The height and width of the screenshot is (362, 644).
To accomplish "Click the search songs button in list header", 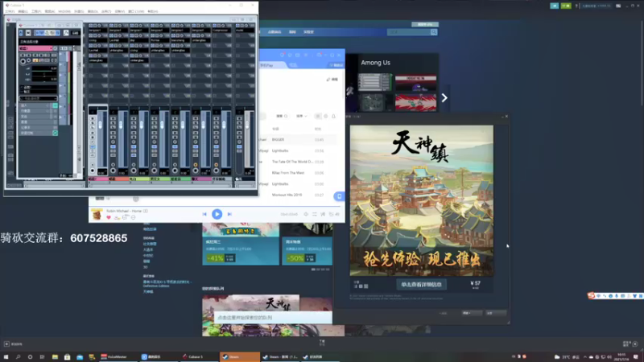I will pyautogui.click(x=282, y=116).
